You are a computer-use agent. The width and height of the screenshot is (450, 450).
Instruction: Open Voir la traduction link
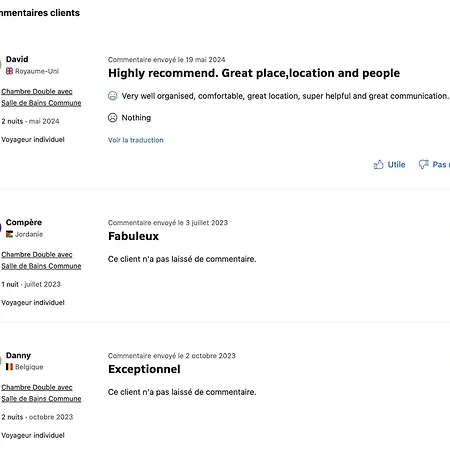pyautogui.click(x=136, y=140)
